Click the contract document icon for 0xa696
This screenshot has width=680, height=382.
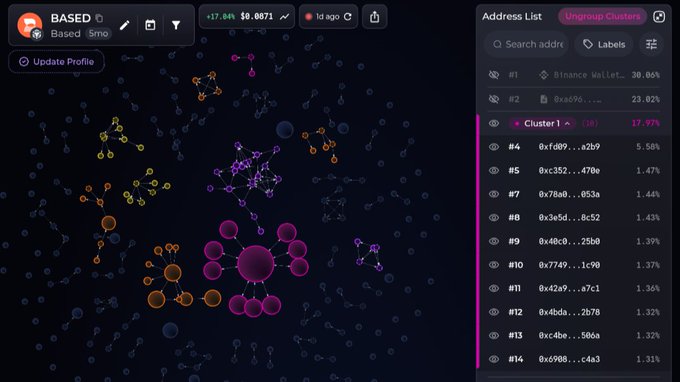click(x=543, y=99)
